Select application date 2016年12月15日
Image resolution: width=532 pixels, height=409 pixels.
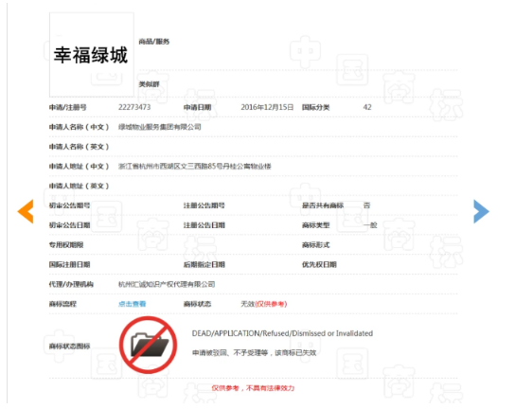click(x=267, y=107)
